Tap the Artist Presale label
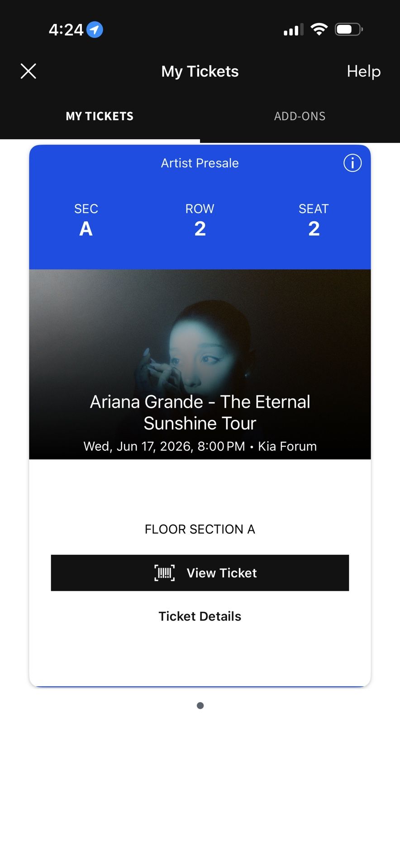The height and width of the screenshot is (868, 400). point(200,163)
